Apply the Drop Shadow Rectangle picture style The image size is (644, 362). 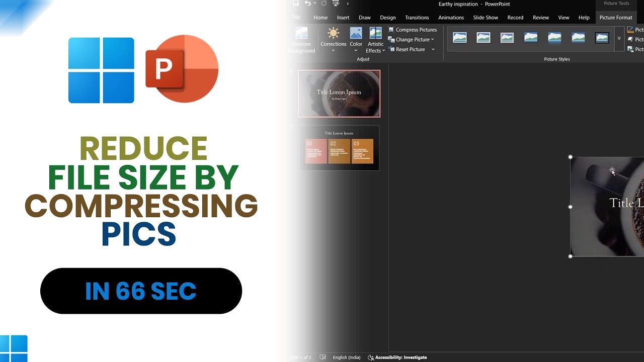pos(531,38)
